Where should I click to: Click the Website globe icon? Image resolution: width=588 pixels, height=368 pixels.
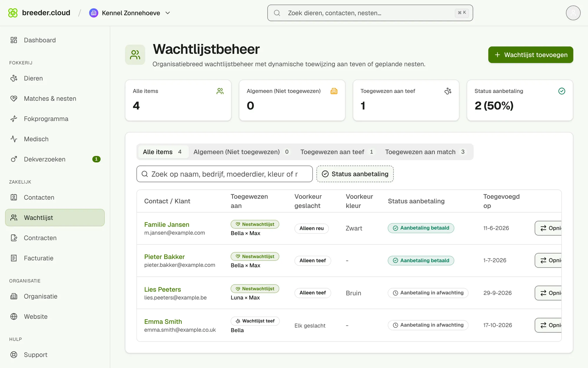click(x=14, y=316)
